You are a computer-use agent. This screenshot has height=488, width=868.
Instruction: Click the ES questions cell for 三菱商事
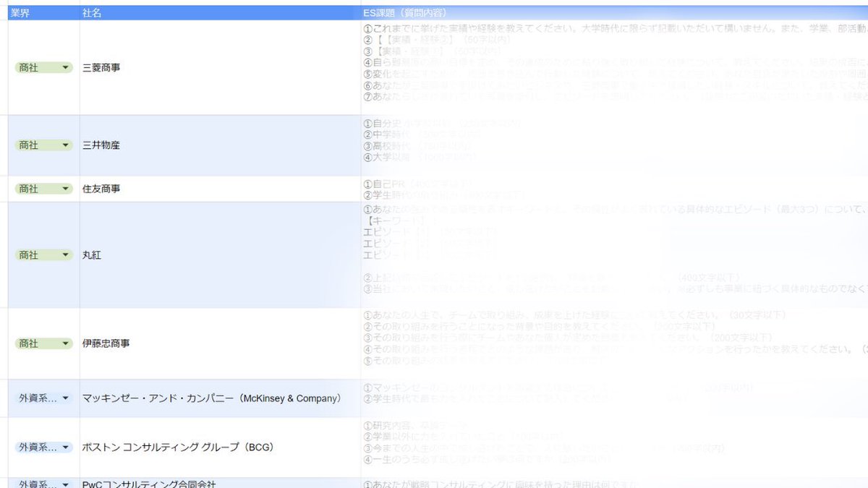[615, 67]
